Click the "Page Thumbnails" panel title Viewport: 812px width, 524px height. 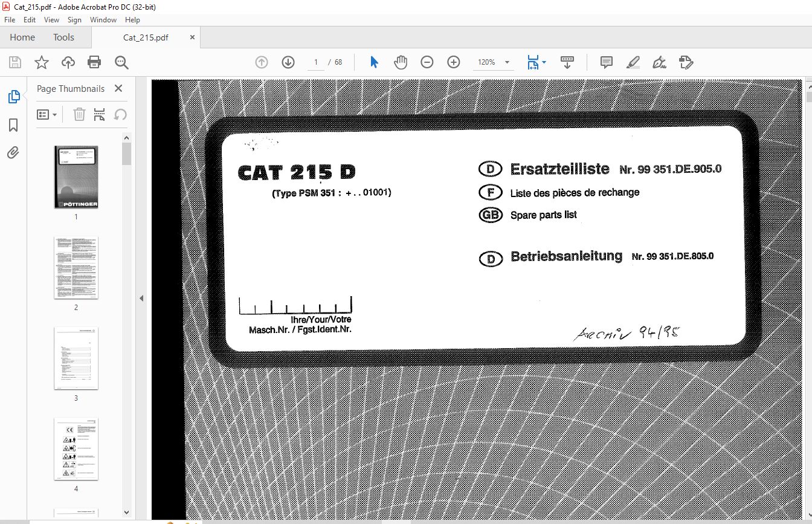tap(71, 88)
